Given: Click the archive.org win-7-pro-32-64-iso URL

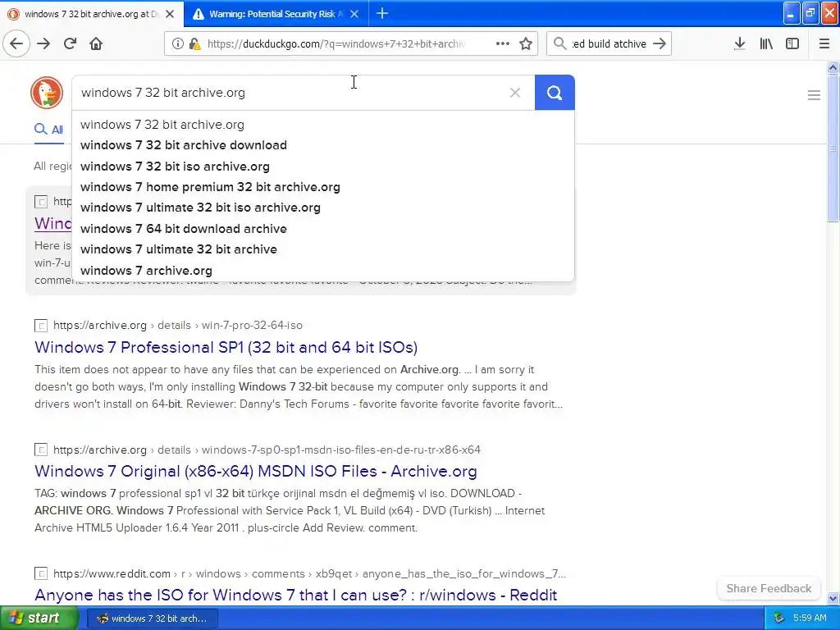Looking at the screenshot, I should coord(178,325).
